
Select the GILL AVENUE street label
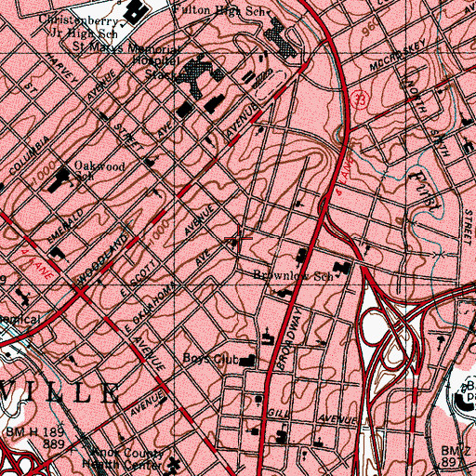312,416
